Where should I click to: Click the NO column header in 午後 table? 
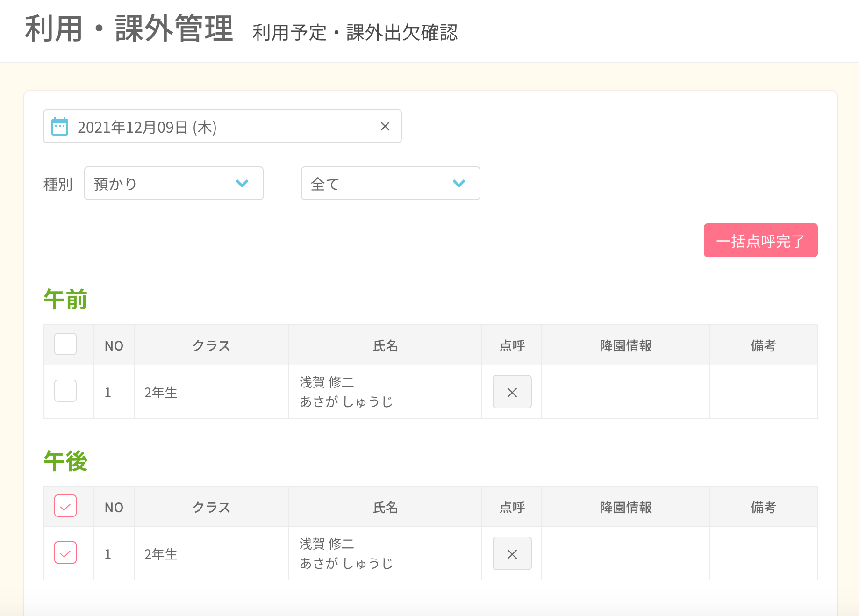(x=114, y=508)
